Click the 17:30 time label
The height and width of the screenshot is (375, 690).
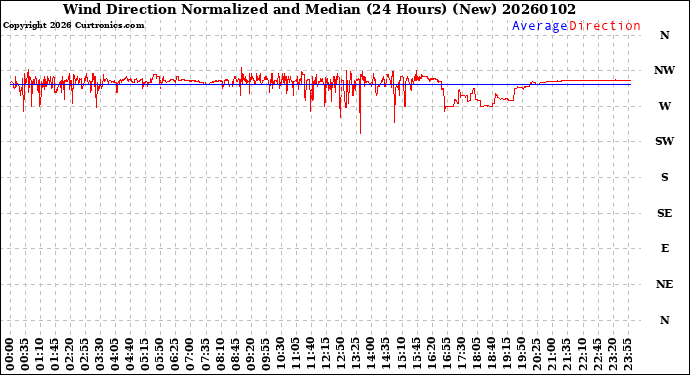click(460, 354)
